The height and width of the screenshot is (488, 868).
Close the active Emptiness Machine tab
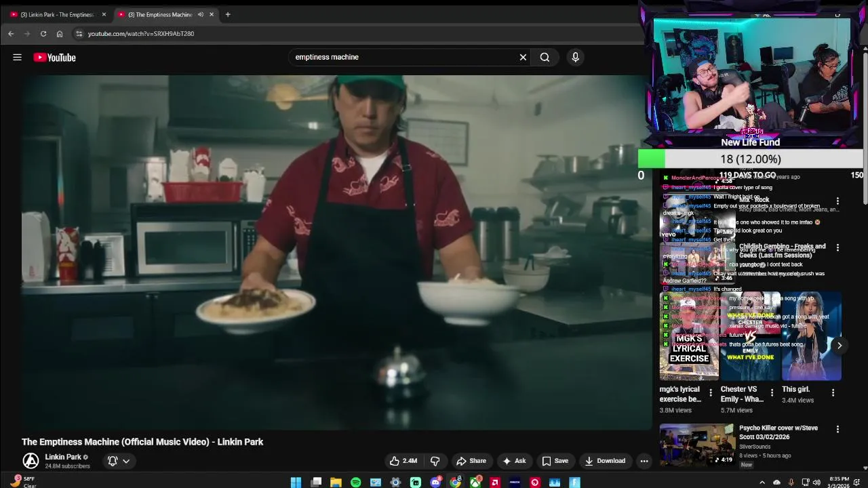coord(212,14)
